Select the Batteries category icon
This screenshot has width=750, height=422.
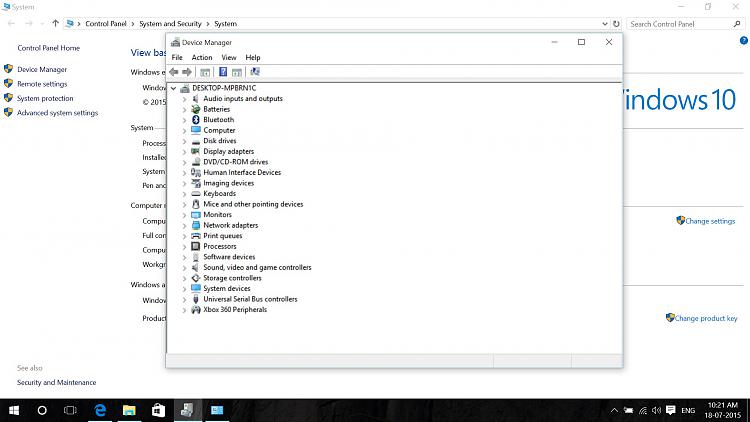point(196,109)
